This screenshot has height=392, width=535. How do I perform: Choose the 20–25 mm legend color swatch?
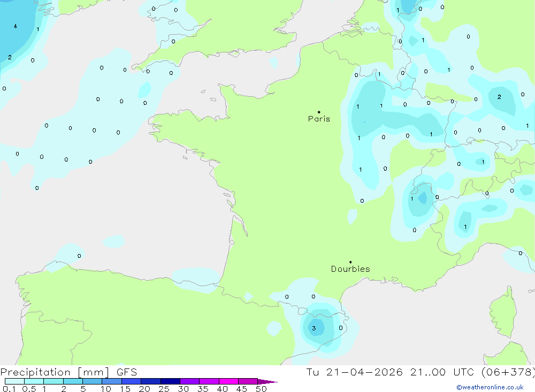tap(151, 381)
